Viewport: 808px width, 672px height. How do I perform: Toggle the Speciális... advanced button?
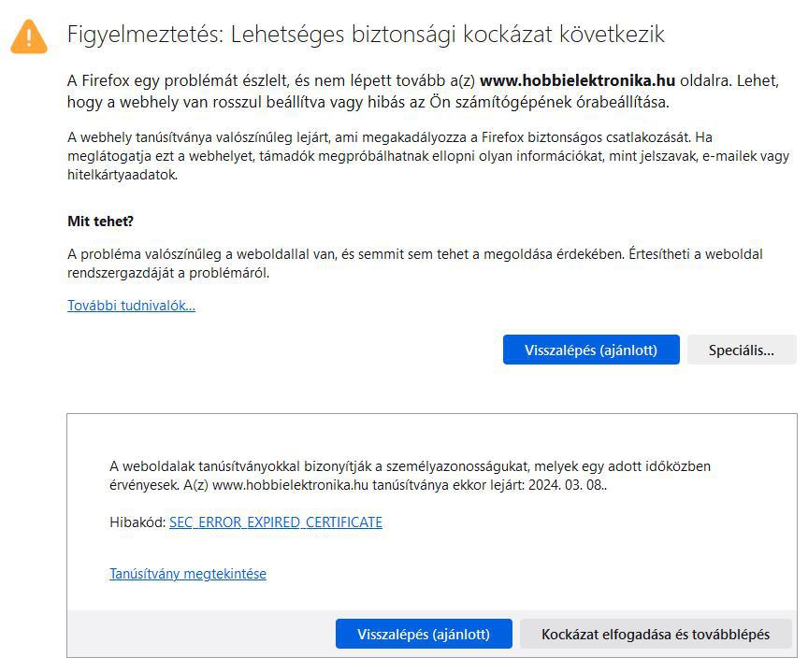coord(741,350)
